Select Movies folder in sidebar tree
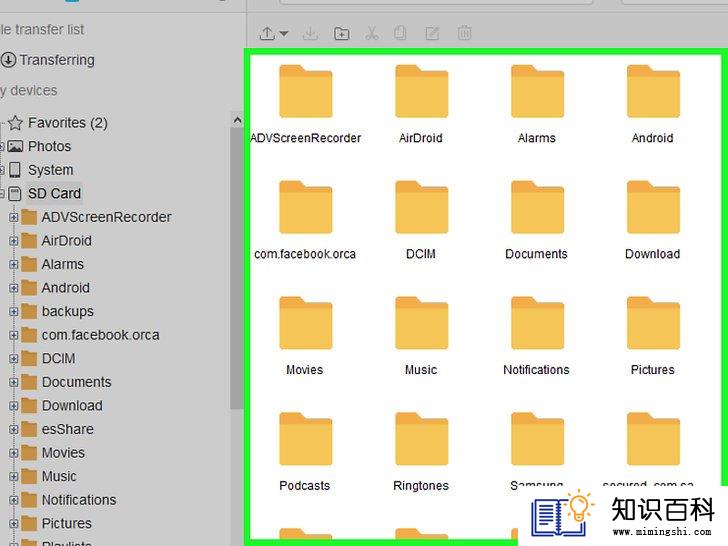Screen dimensions: 728x546 [x=53, y=453]
